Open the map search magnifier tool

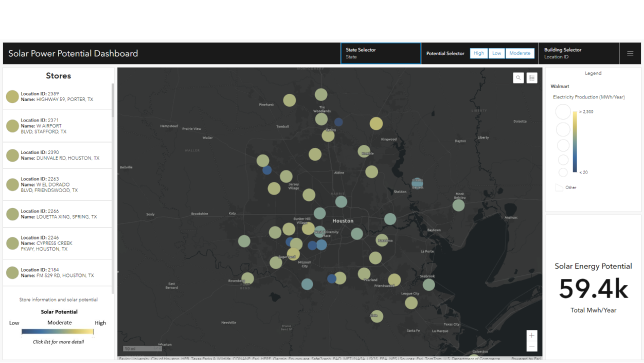(518, 78)
